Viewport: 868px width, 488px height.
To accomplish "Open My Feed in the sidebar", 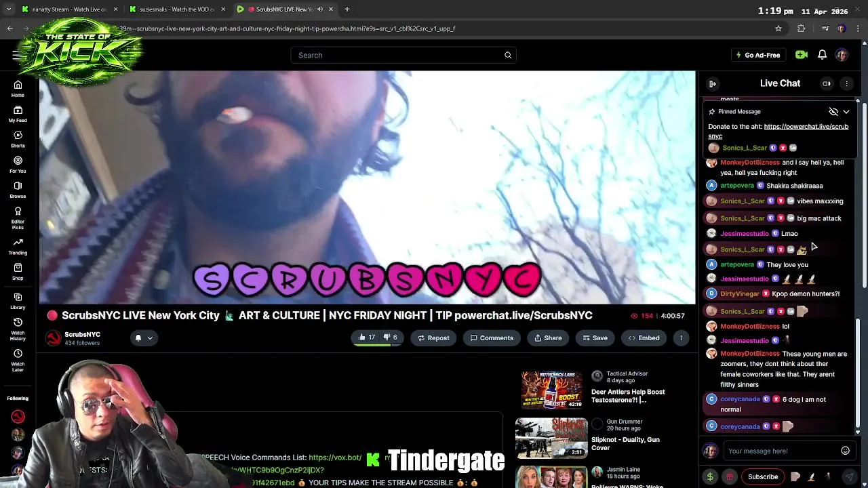I will 18,114.
